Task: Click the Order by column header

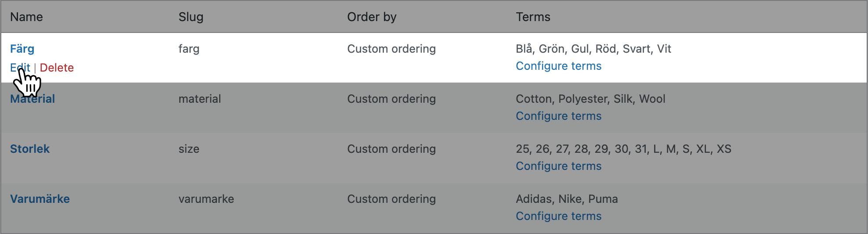Action: pos(372,17)
